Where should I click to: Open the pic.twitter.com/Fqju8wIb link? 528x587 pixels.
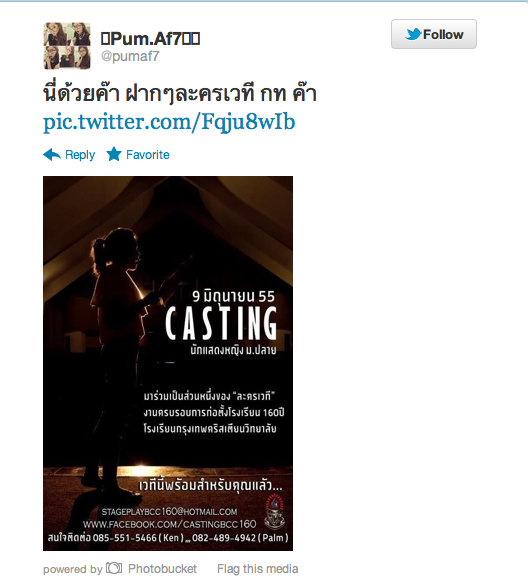169,122
